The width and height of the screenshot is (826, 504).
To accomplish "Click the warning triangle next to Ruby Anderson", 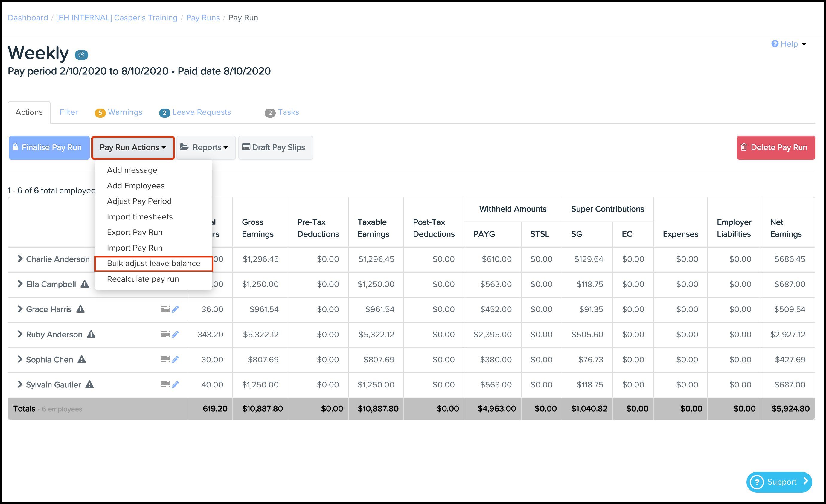I will pyautogui.click(x=91, y=334).
